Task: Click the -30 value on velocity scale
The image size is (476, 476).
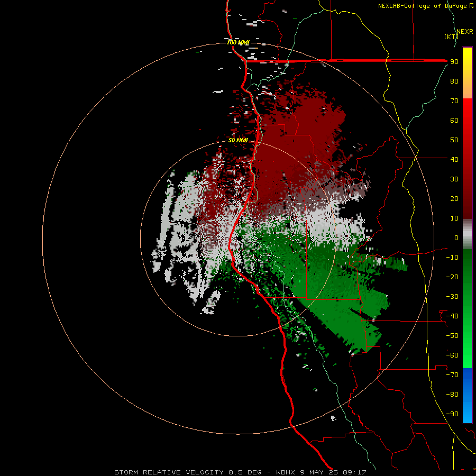Action: click(452, 297)
